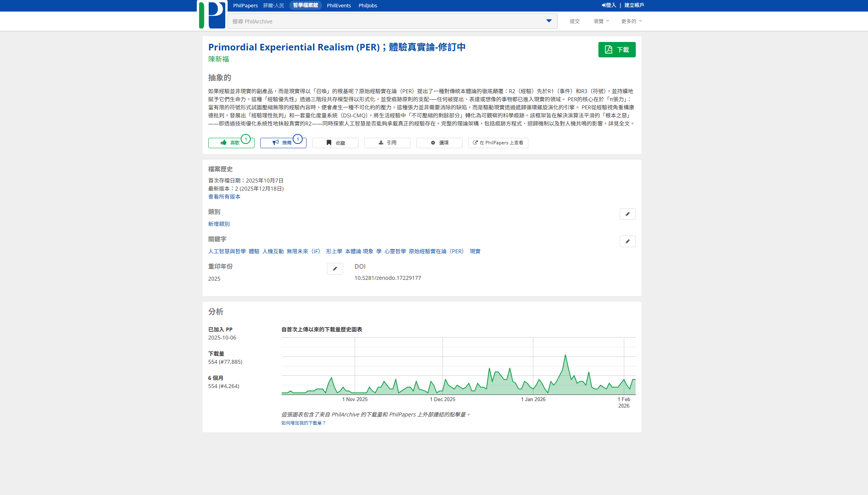Open the 查看所有版本 link
Image resolution: width=868 pixels, height=495 pixels.
pos(224,197)
